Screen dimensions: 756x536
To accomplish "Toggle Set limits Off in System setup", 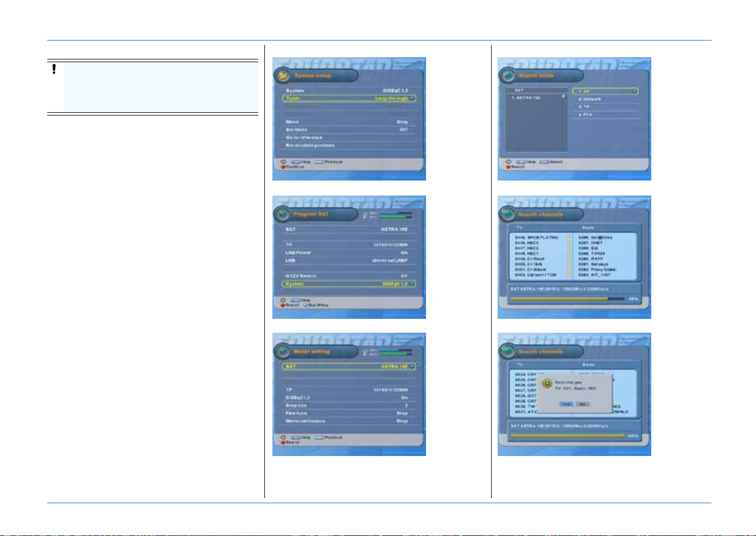I will pos(404,129).
